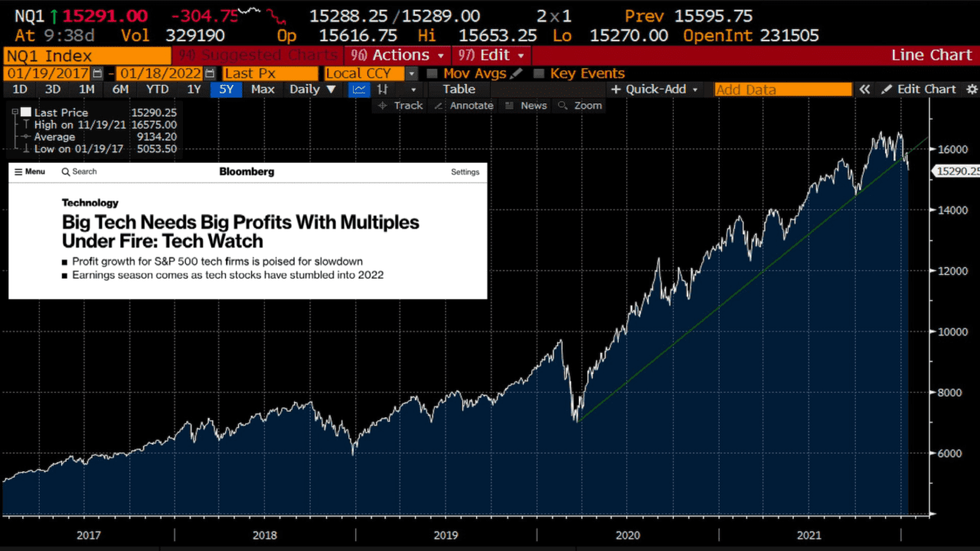Open the start date calendar picker

pyautogui.click(x=97, y=73)
